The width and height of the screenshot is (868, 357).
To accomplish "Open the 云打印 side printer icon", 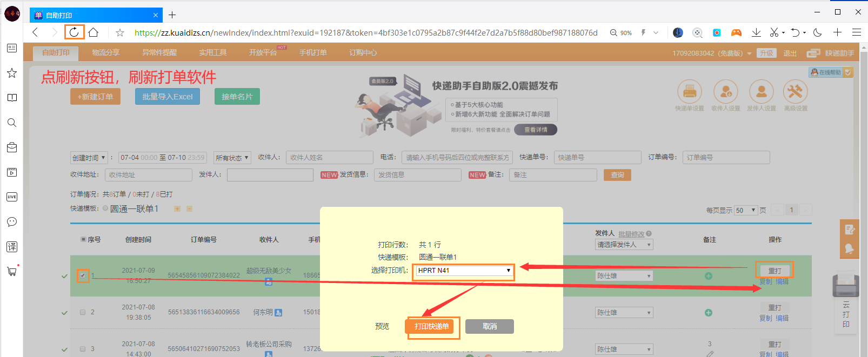I will (x=846, y=285).
